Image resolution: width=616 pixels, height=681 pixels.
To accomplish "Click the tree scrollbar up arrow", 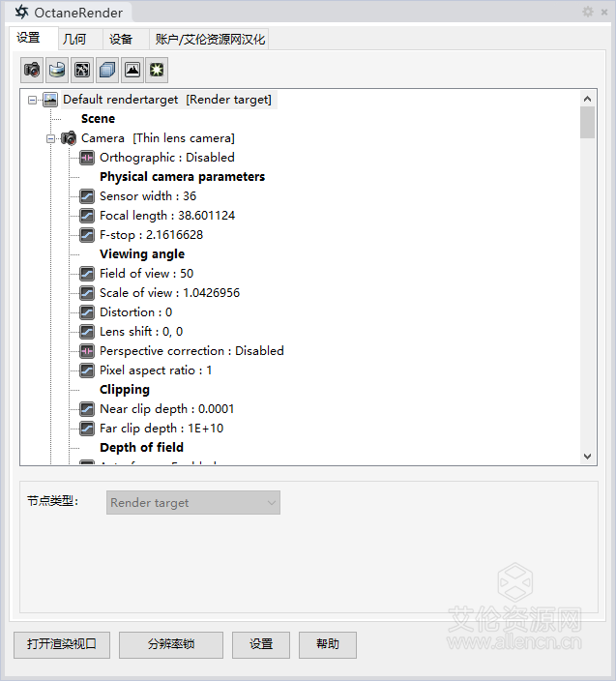I will click(588, 99).
